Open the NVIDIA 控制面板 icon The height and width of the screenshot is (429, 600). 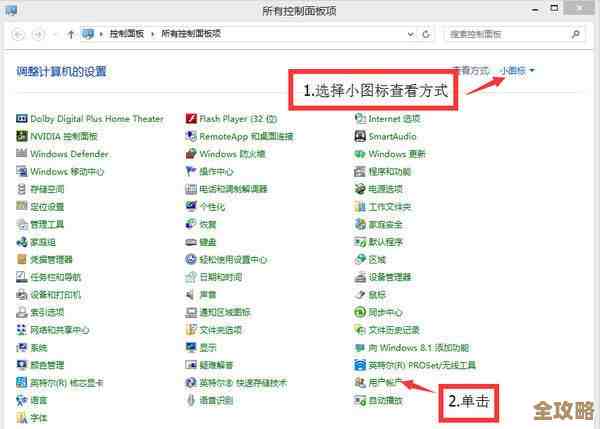[21, 136]
